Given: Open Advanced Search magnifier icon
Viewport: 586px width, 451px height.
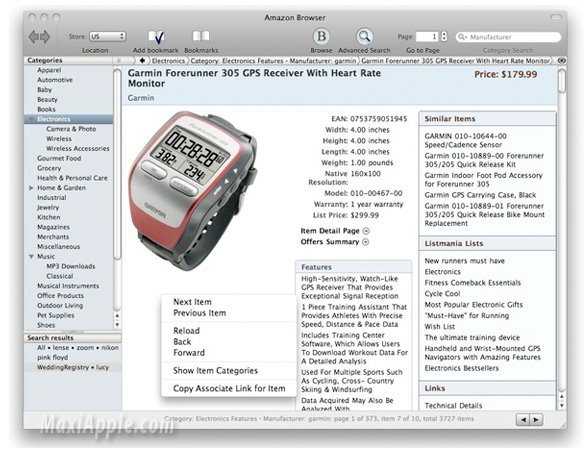Looking at the screenshot, I should tap(364, 37).
